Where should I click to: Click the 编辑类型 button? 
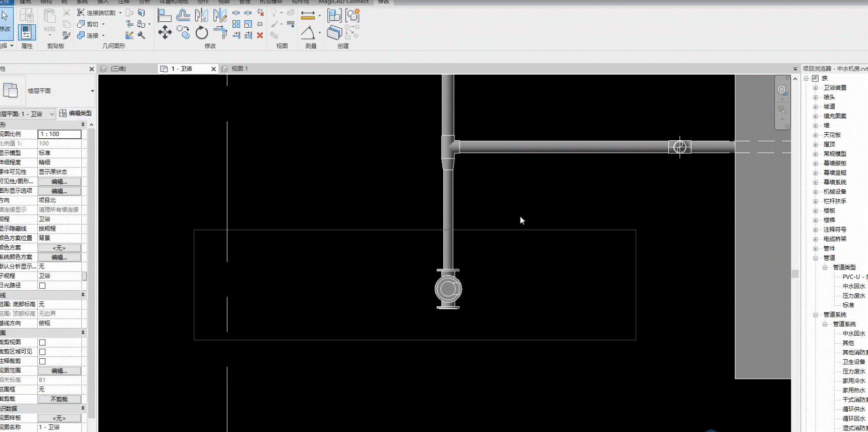76,113
